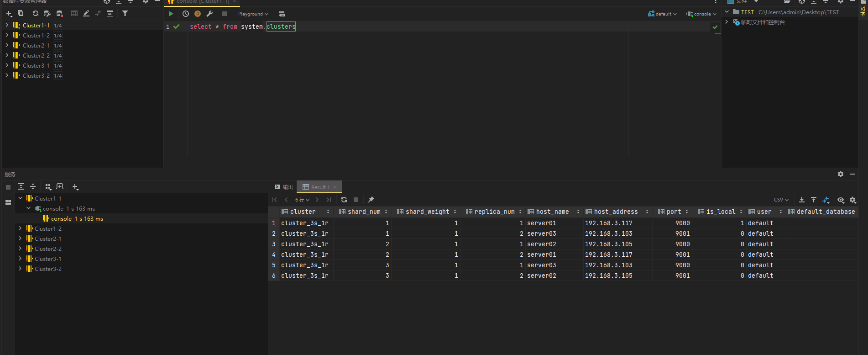Click the export data download icon
868x355 pixels.
(802, 200)
